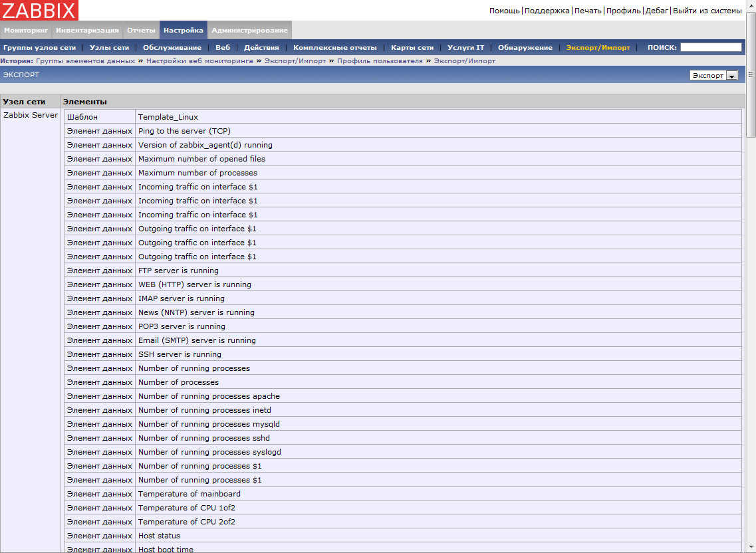
Task: Go to the Администрирование tab
Action: pos(250,30)
